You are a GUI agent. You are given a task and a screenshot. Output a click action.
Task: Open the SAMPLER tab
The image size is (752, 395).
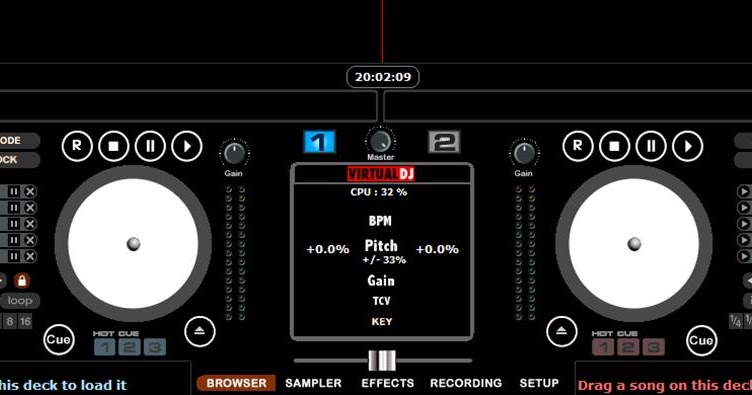[313, 383]
